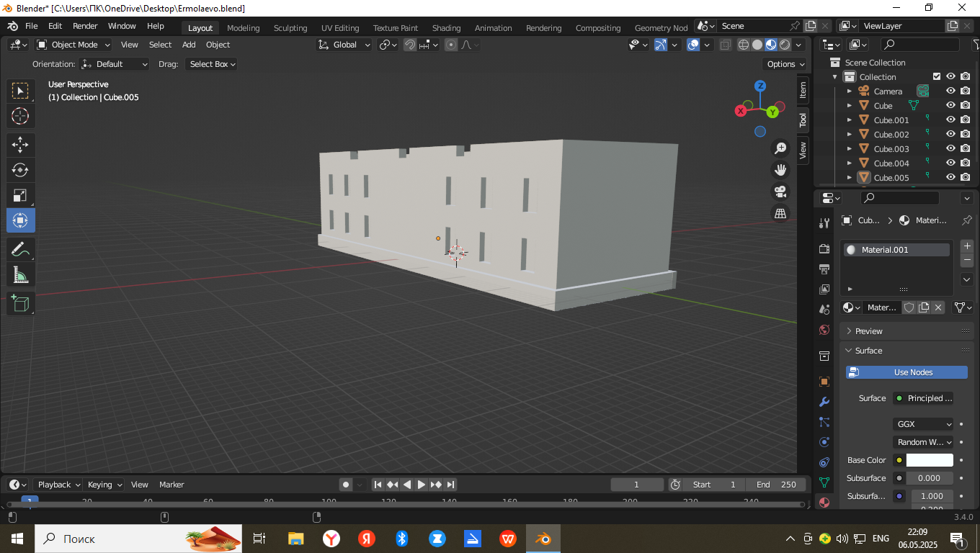This screenshot has width=980, height=553.
Task: Click the Use Nodes button
Action: (906, 372)
